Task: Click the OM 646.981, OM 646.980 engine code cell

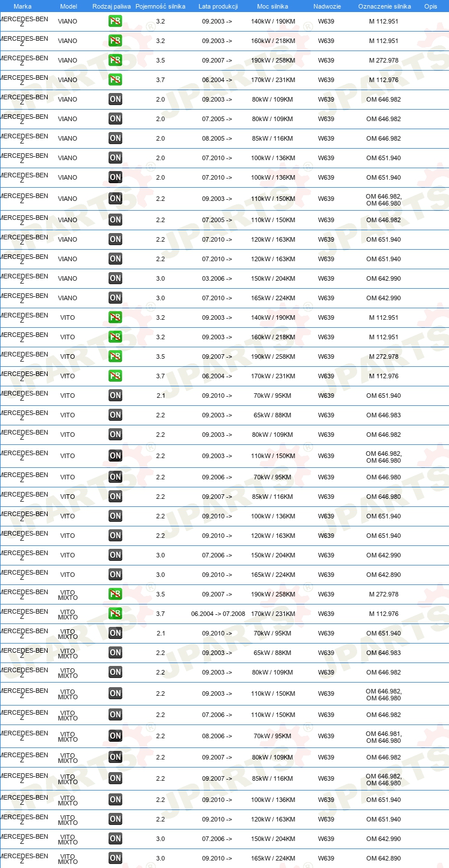Action: tap(384, 737)
